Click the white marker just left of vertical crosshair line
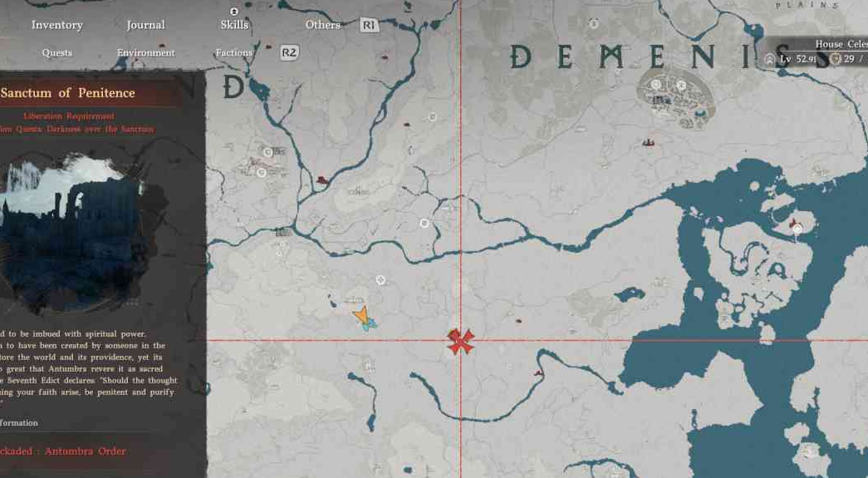868x478 pixels. click(433, 117)
